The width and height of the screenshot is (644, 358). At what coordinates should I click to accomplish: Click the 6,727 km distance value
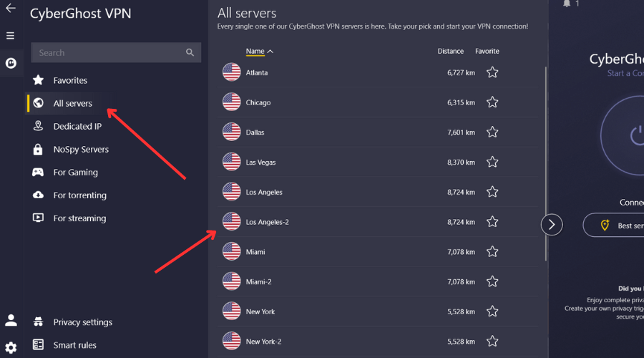click(462, 73)
